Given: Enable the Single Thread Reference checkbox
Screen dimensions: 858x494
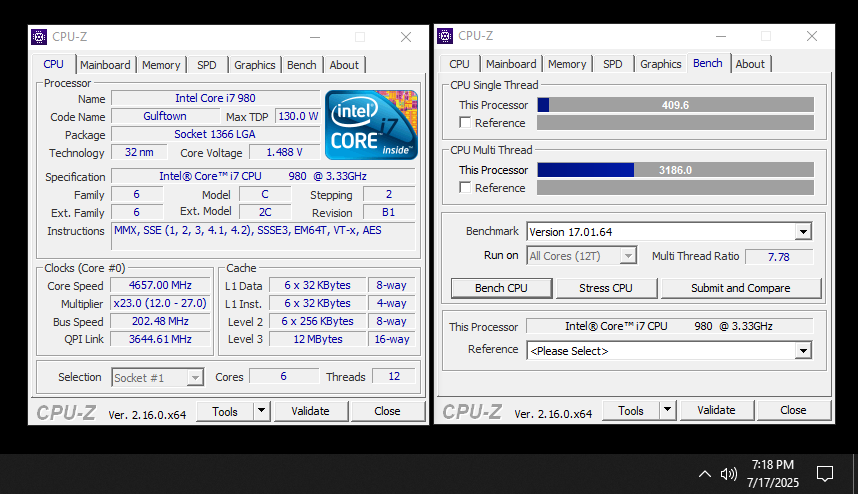Looking at the screenshot, I should (x=465, y=123).
